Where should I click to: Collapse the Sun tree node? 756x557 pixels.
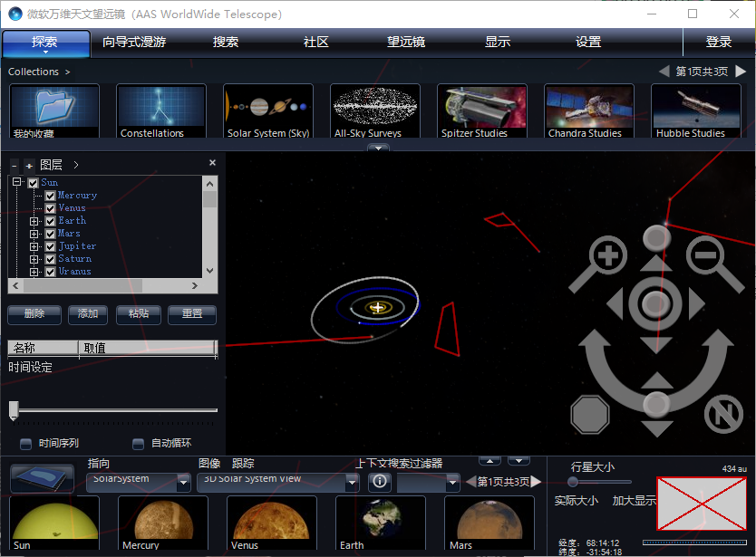[x=16, y=182]
